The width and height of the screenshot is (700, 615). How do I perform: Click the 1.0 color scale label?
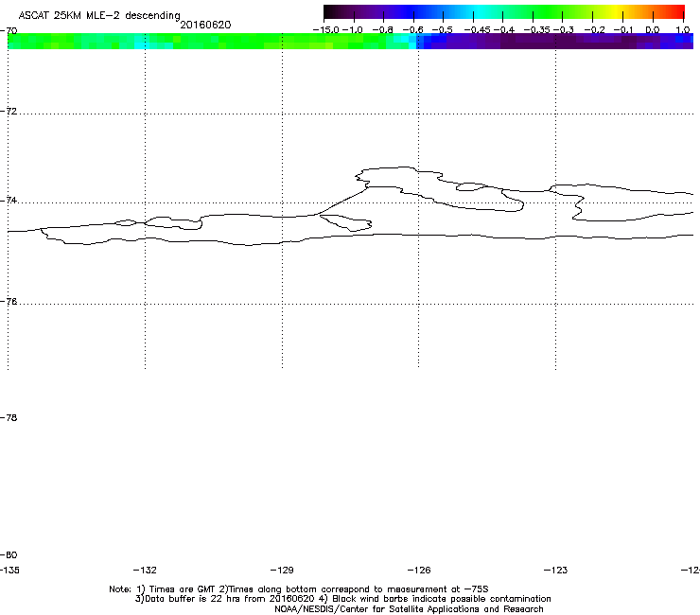[683, 30]
